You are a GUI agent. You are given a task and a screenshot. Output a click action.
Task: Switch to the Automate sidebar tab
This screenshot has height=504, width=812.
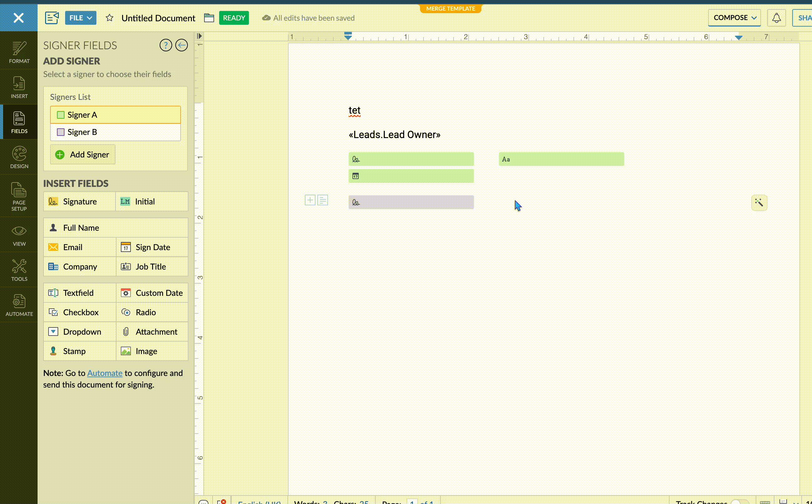19,305
